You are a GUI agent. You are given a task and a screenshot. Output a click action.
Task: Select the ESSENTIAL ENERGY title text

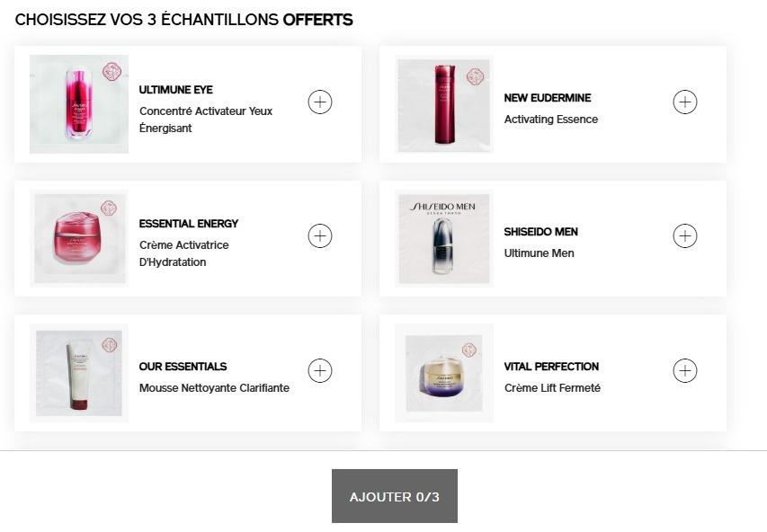pyautogui.click(x=189, y=224)
